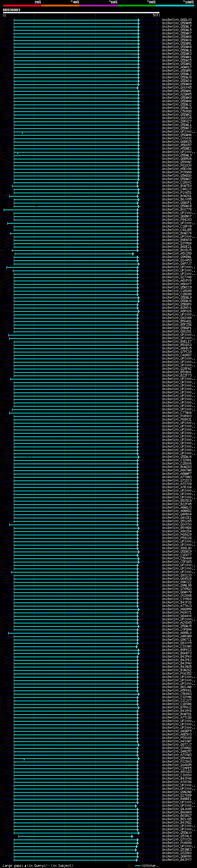Select hit UniRef100_Q5DWL7
This screenshot has height=868, width=197.
coord(176,26)
